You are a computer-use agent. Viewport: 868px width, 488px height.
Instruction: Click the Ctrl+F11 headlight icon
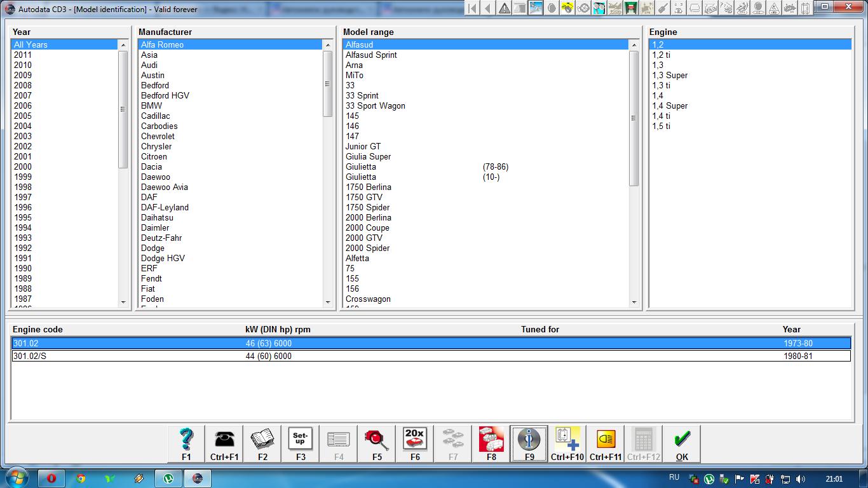pos(606,444)
